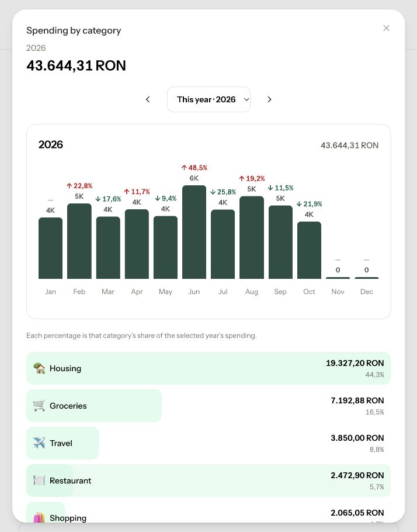This screenshot has height=532, width=417.
Task: Click the 43.644,31 RON total at chart top right
Action: [x=349, y=145]
